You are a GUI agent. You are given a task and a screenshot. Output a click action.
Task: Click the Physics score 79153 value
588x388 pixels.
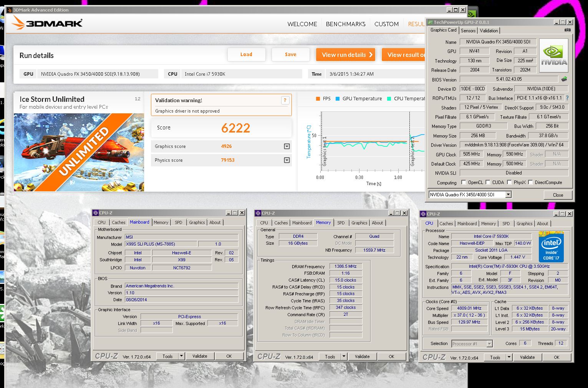tap(228, 160)
